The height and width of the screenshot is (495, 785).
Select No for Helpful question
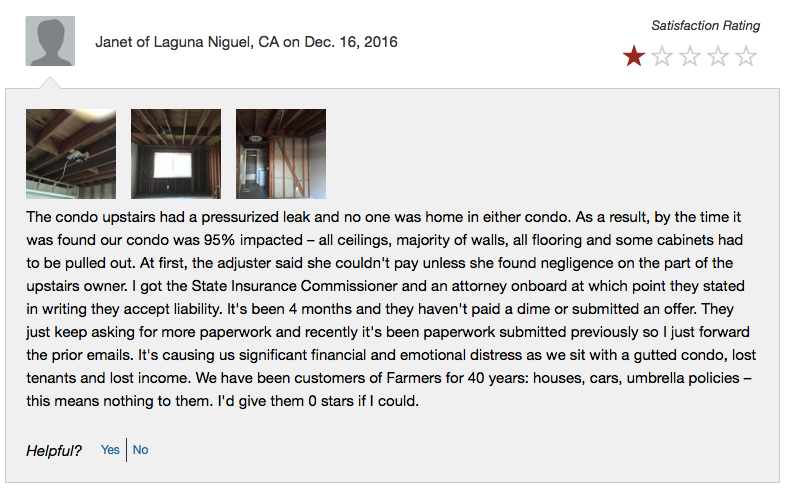point(140,450)
